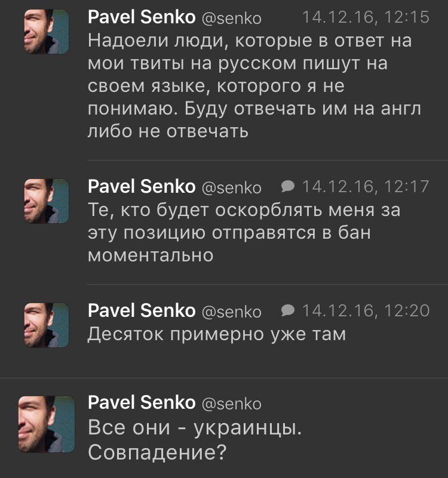
Task: Tap the 14.12.16, 12:20 timestamp
Action: pyautogui.click(x=366, y=310)
